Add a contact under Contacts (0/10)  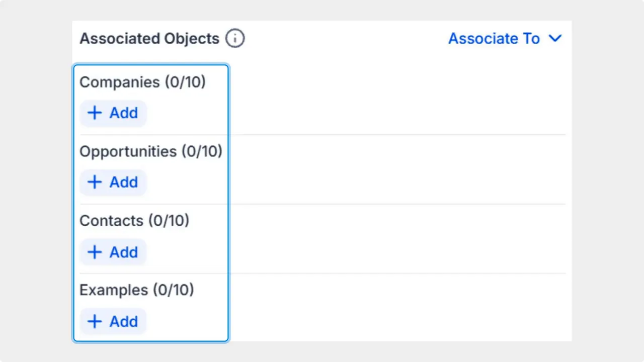pyautogui.click(x=113, y=252)
